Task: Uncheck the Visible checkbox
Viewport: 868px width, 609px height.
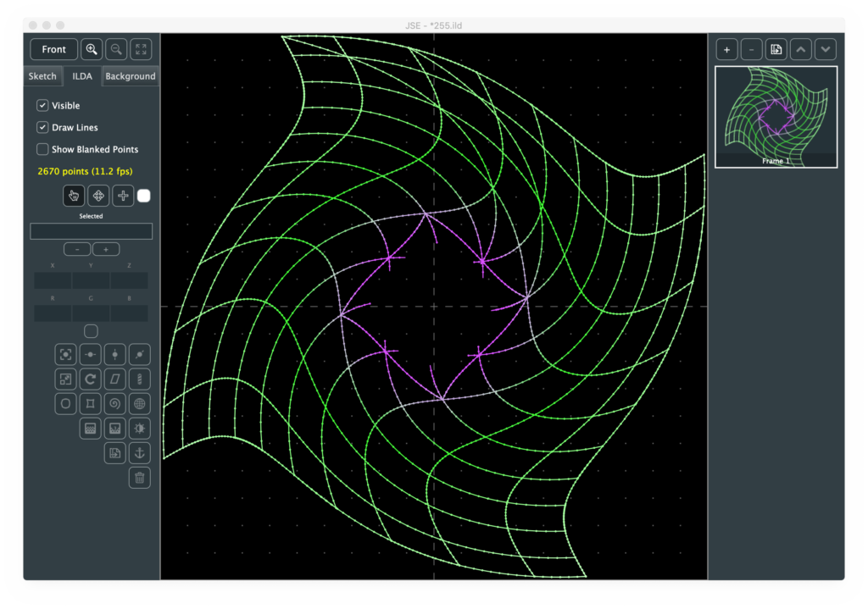Action: 42,106
